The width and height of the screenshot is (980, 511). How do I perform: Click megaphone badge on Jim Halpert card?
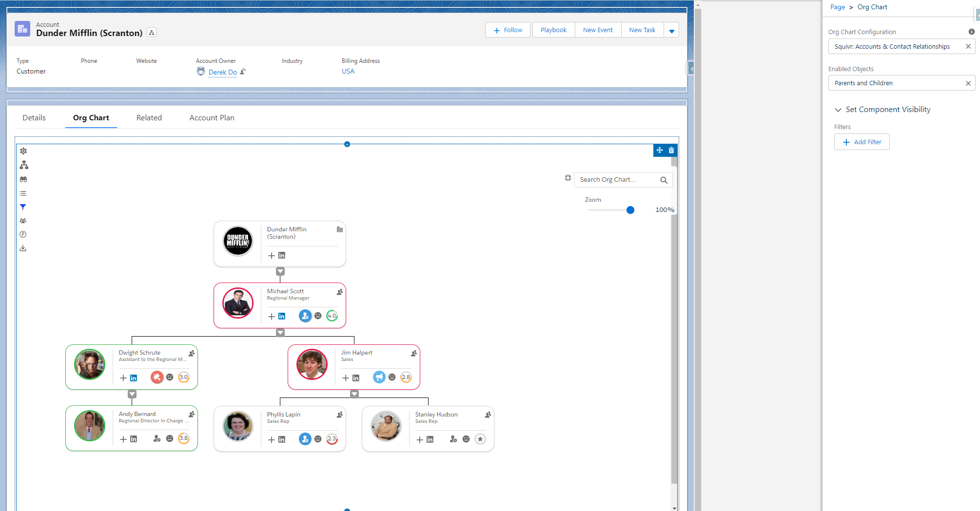click(379, 377)
